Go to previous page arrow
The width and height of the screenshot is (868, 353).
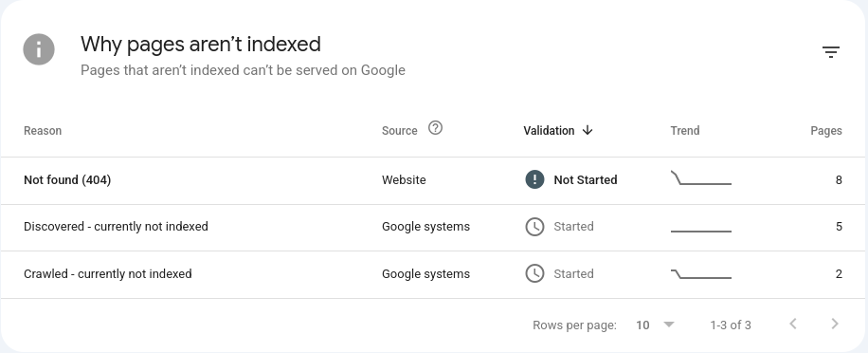point(793,324)
